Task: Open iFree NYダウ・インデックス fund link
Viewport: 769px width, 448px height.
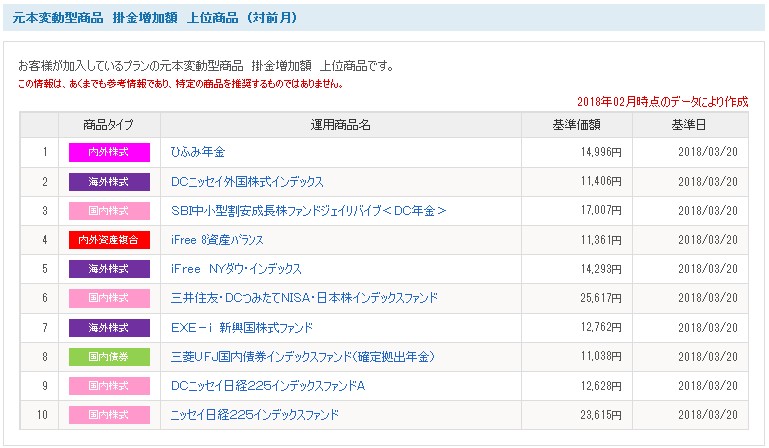Action: coord(236,269)
